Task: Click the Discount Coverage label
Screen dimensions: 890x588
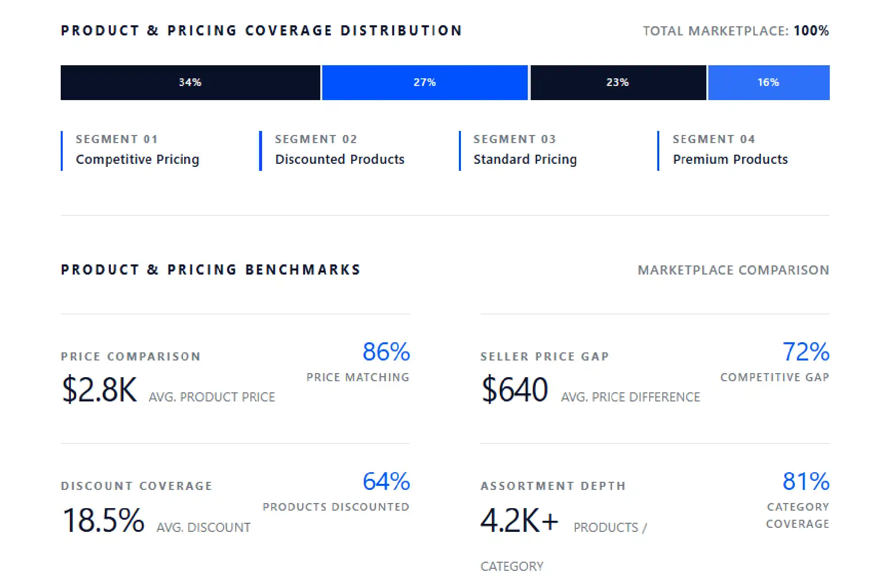Action: [137, 486]
